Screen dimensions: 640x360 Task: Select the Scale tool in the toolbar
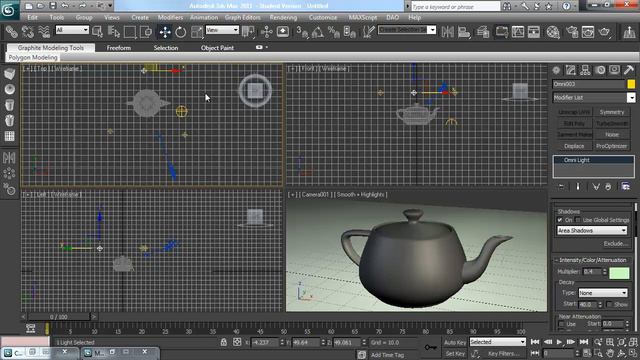[x=196, y=32]
